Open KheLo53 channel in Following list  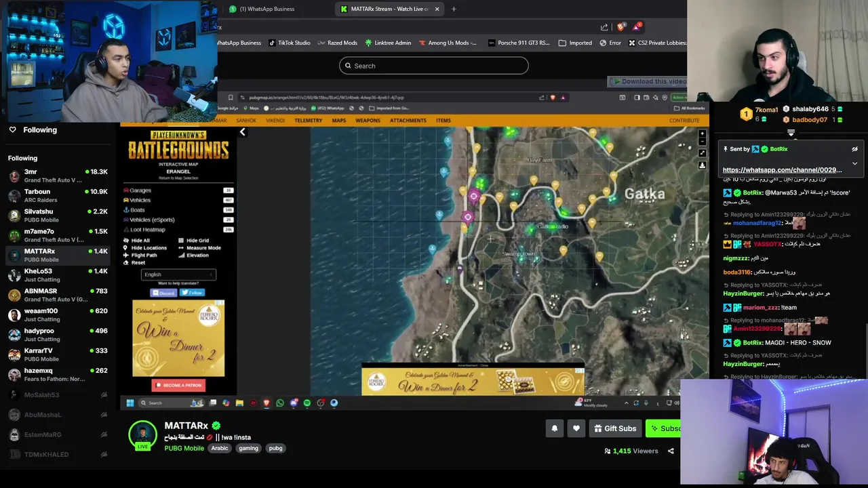tap(58, 275)
